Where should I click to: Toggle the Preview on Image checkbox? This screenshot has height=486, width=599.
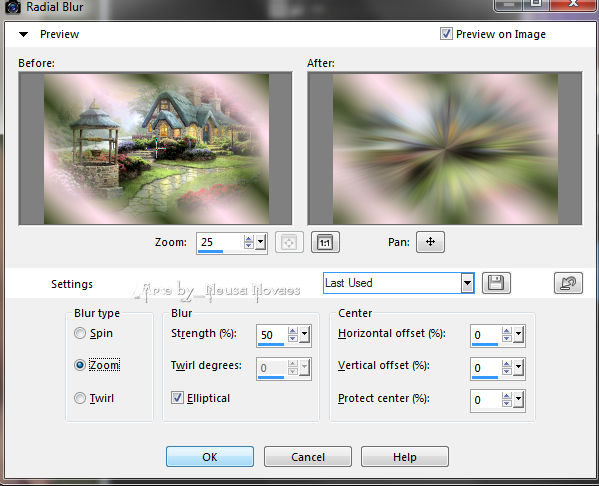tap(446, 34)
